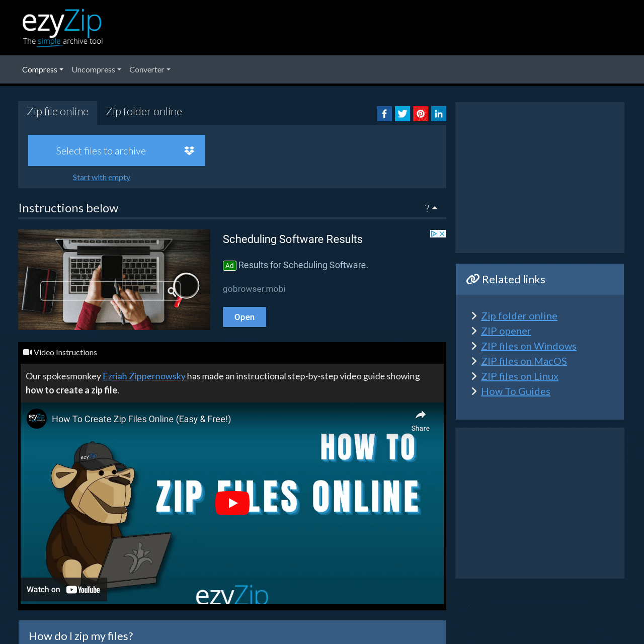This screenshot has width=644, height=644.
Task: Open ZIP files on MacOS link
Action: tap(524, 361)
